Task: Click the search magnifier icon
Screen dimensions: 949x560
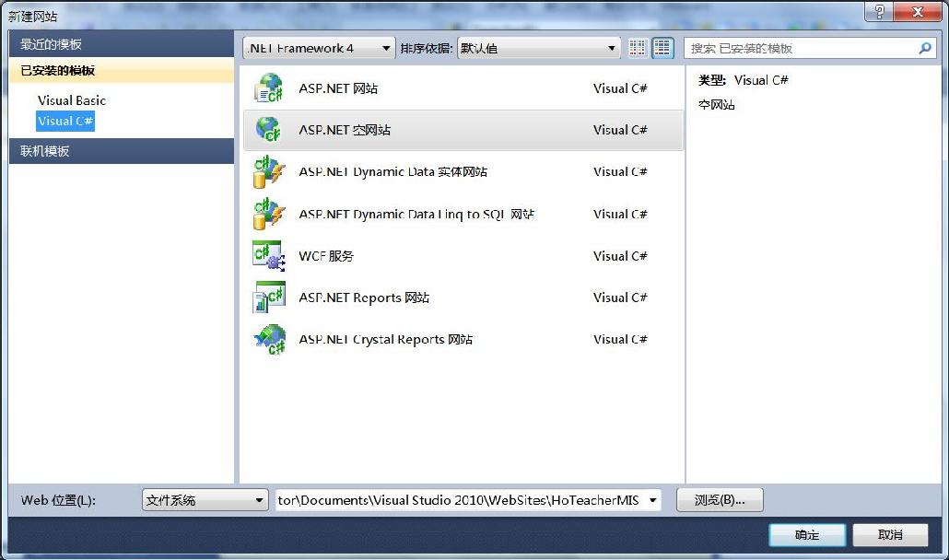Action: pyautogui.click(x=924, y=49)
